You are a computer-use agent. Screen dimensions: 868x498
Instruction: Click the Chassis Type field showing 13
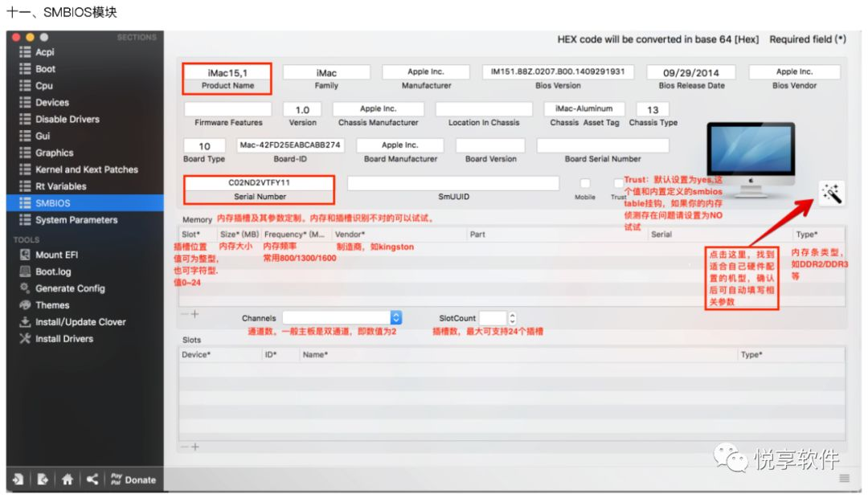653,109
